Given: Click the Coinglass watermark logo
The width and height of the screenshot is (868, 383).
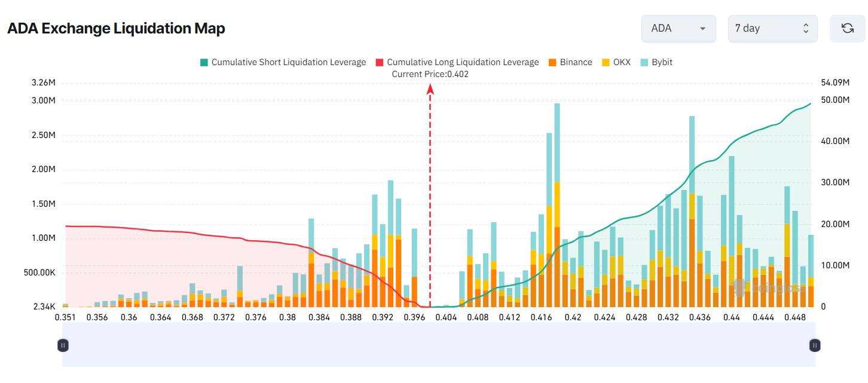Looking at the screenshot, I should (739, 289).
